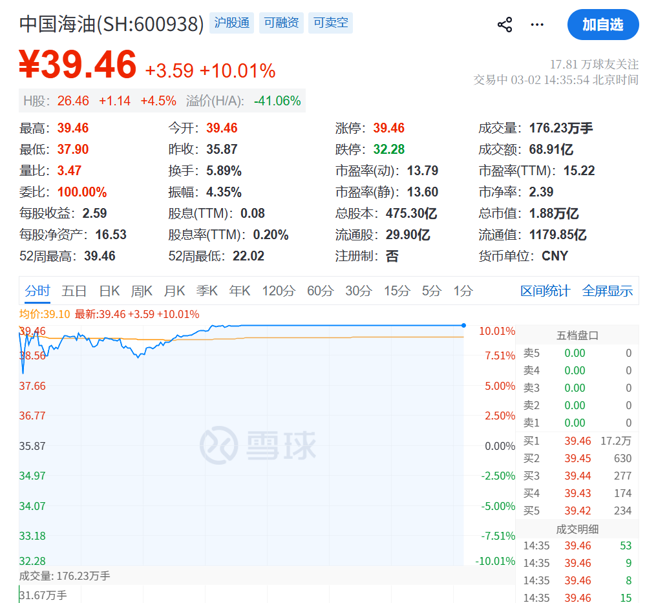Select the 分时 chart tab
The height and width of the screenshot is (603, 667).
tap(37, 291)
